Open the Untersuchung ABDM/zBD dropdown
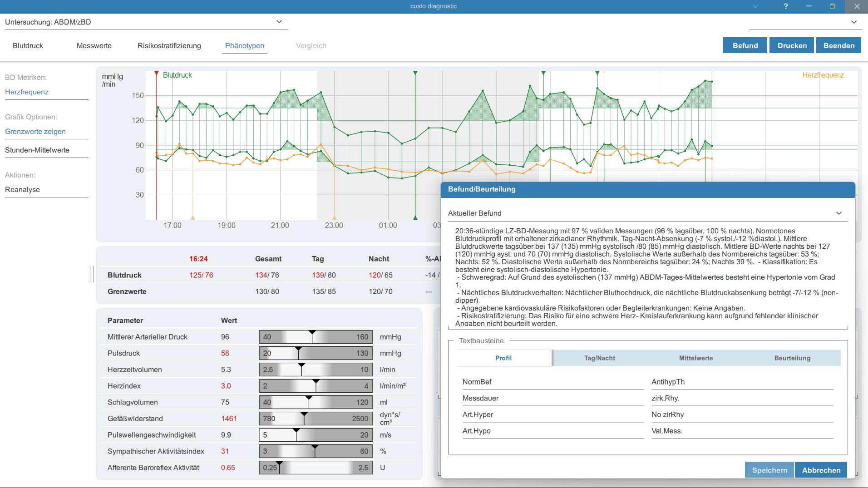The height and width of the screenshot is (488, 868). click(146, 22)
